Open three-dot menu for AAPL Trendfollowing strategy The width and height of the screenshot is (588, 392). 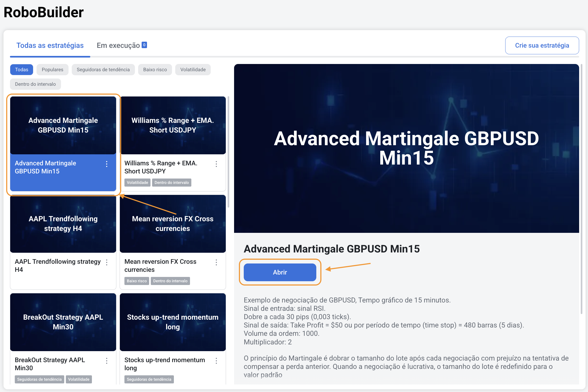pyautogui.click(x=107, y=262)
